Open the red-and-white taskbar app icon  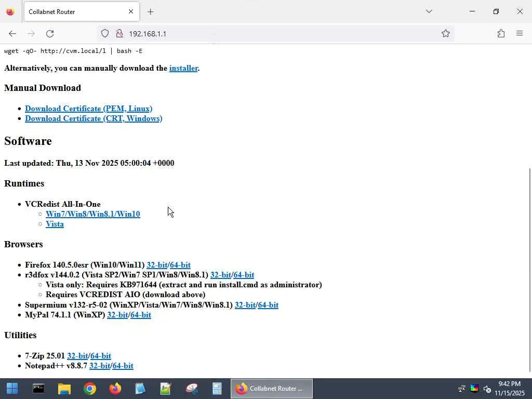pyautogui.click(x=191, y=389)
